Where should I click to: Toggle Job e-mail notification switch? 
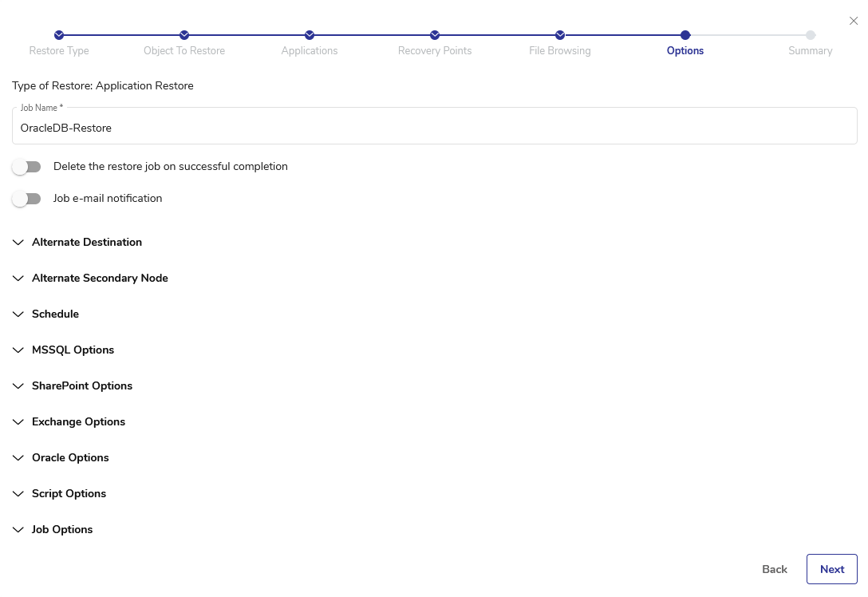coord(26,199)
